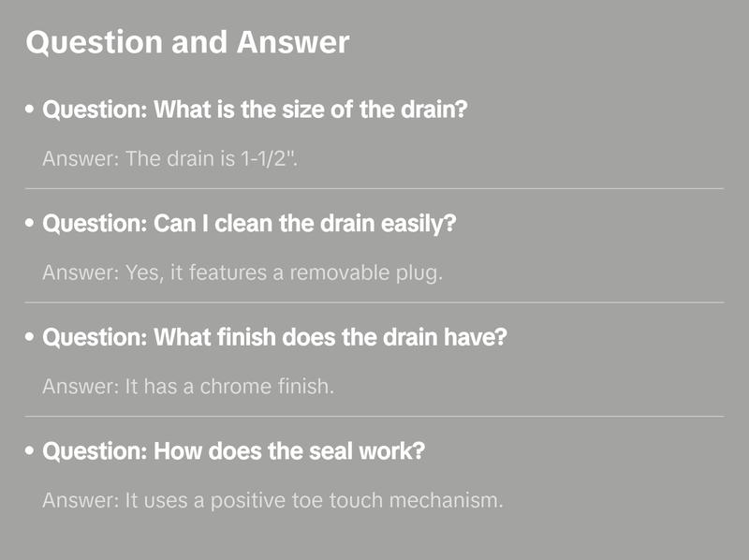Select the "What finish does the drain have?" question
This screenshot has height=560, width=749.
click(275, 337)
